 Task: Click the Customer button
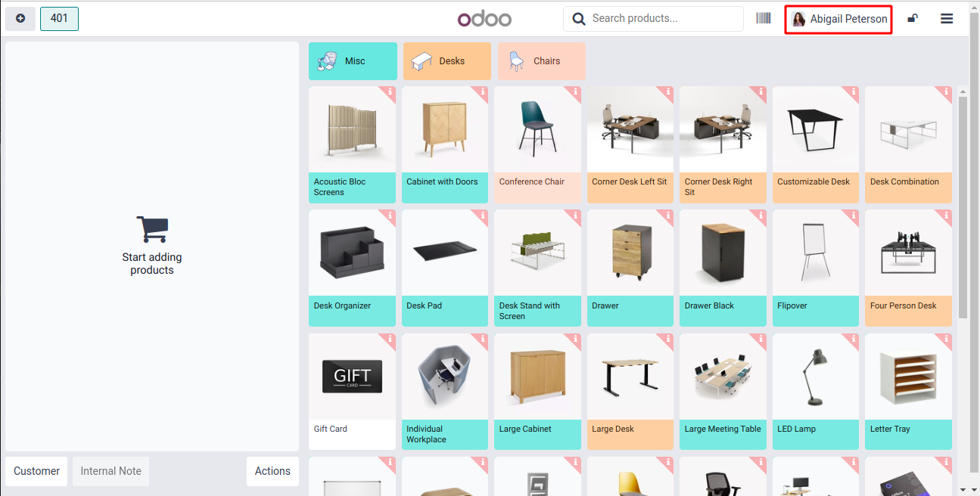(36, 471)
